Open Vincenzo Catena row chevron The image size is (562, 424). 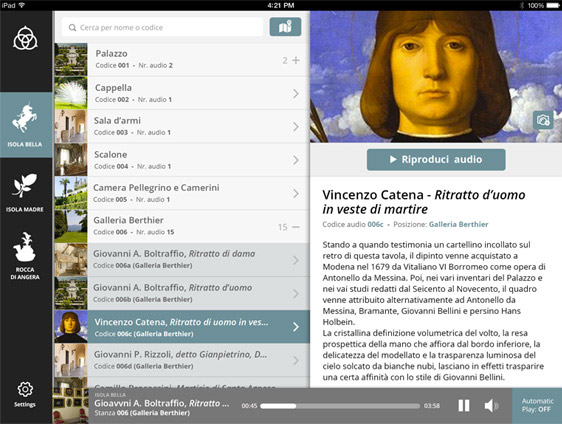coord(296,327)
